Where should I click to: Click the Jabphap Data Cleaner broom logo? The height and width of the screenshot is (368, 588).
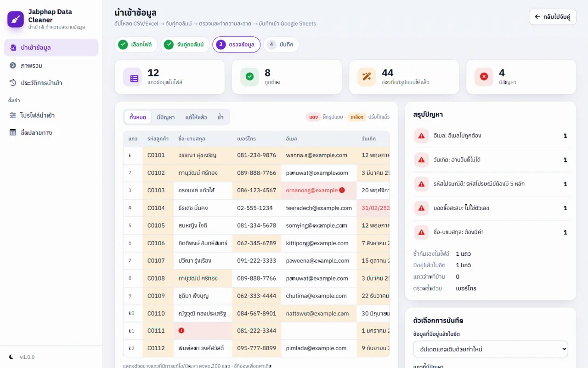click(x=16, y=19)
